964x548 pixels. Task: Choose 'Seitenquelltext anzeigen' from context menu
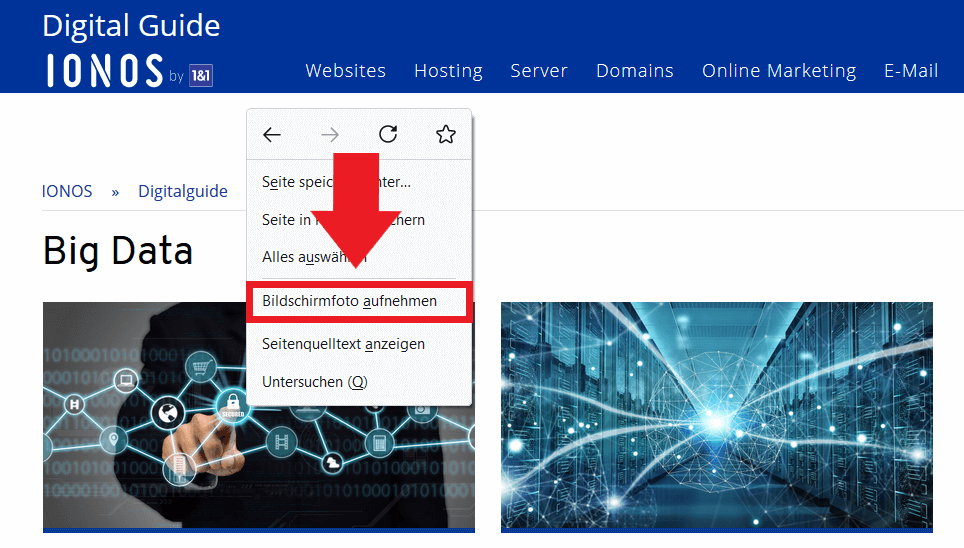[x=343, y=344]
